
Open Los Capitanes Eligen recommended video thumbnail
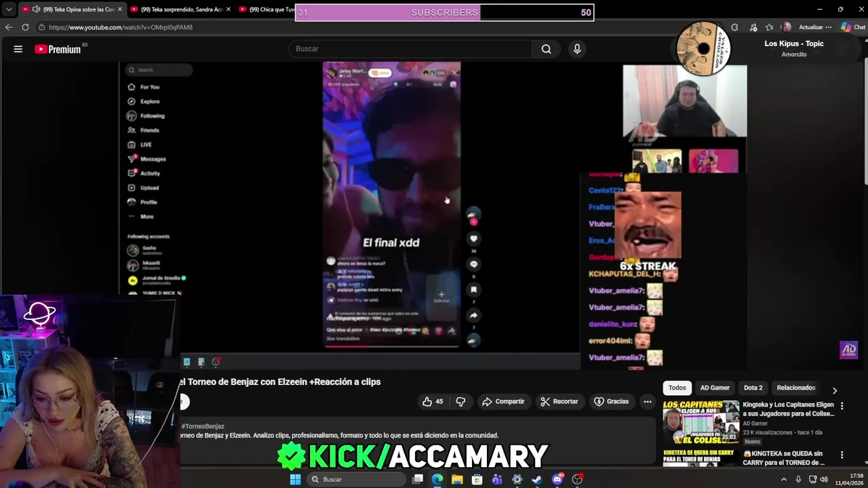click(x=701, y=423)
